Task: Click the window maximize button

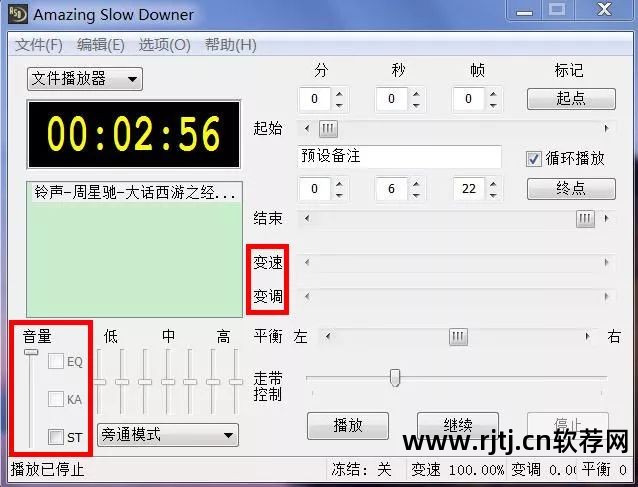Action: [x=558, y=10]
